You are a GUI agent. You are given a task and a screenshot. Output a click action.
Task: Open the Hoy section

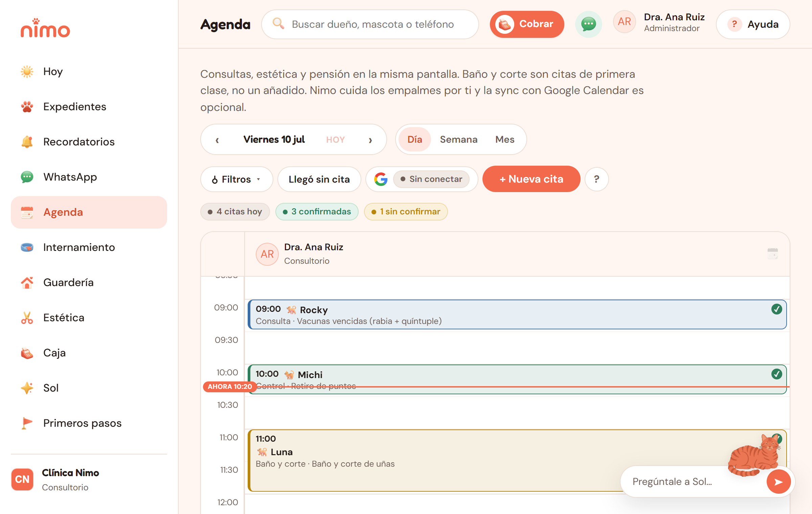click(x=89, y=72)
